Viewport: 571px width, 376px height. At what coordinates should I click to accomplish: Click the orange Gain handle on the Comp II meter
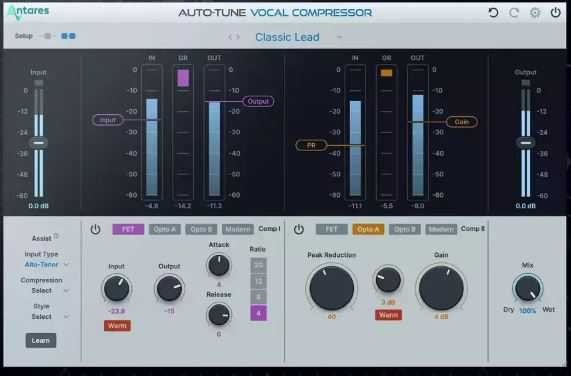pos(462,122)
